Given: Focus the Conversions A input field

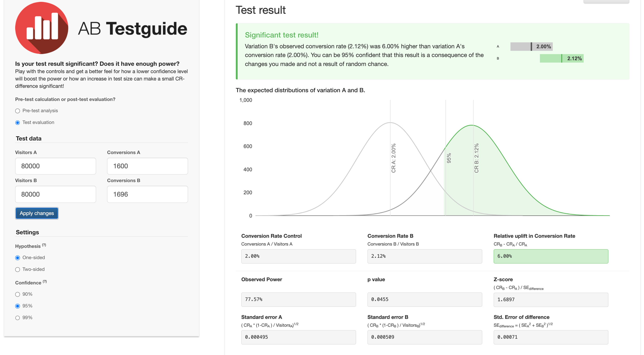Looking at the screenshot, I should [x=147, y=166].
